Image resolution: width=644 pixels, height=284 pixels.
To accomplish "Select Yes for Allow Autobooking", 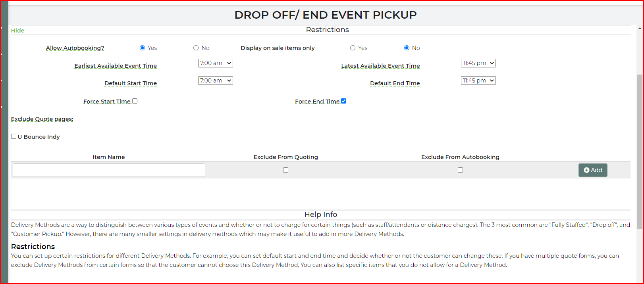I will [x=142, y=48].
